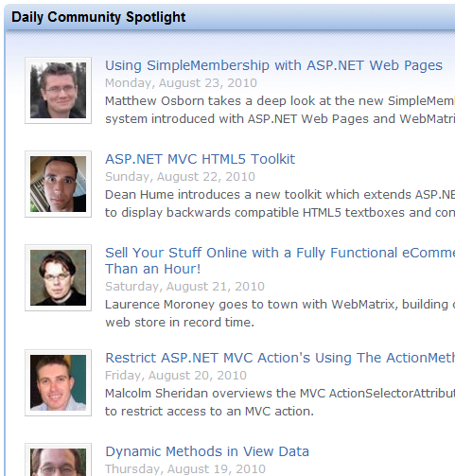Click the date 'Sunday, August 22, 2010'

pos(180,177)
